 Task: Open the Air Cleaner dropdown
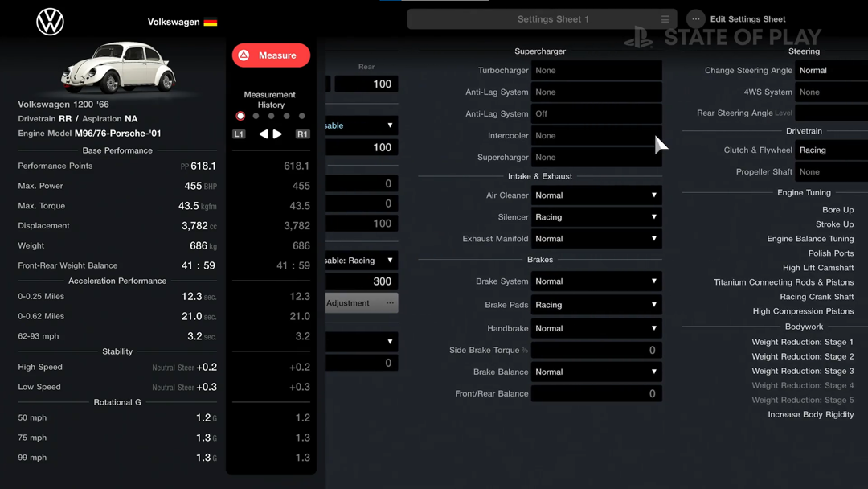pos(596,195)
